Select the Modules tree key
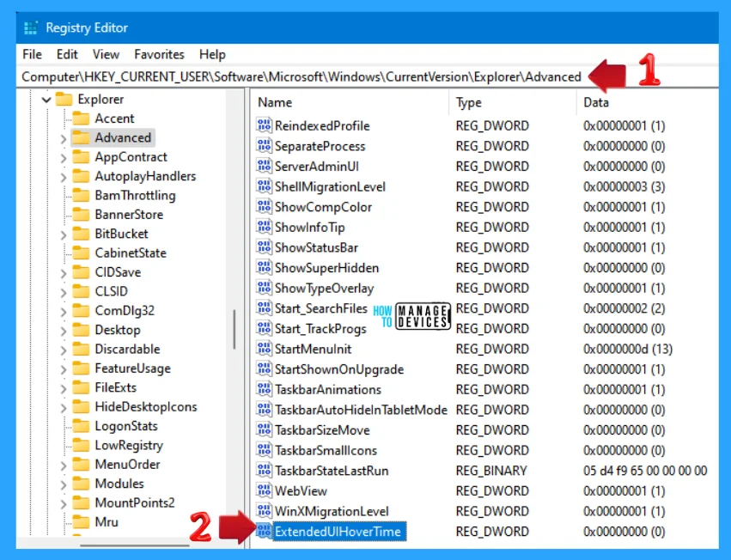The width and height of the screenshot is (731, 560). [119, 484]
